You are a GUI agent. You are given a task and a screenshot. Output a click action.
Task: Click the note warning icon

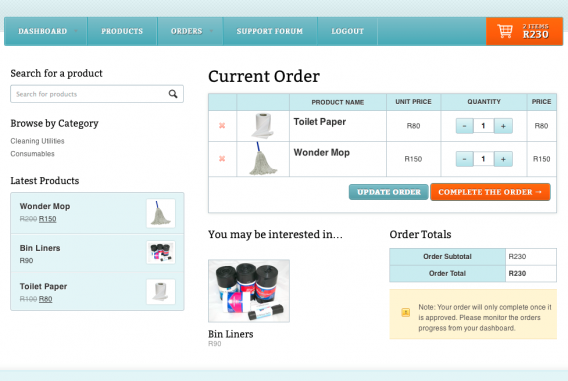[x=406, y=312]
